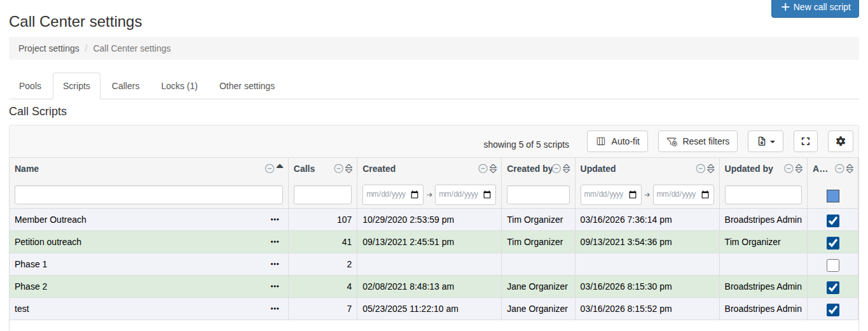This screenshot has width=868, height=331.
Task: Click the Calls filter input field
Action: pos(322,195)
